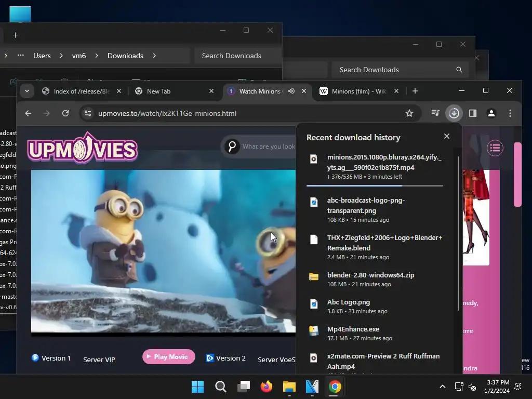Image resolution: width=532 pixels, height=399 pixels.
Task: Go back in Chrome history
Action: [x=28, y=113]
